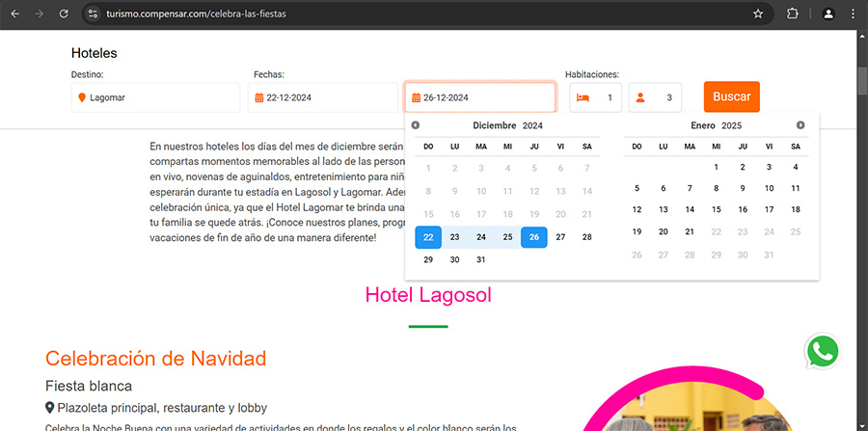Select January 1 in Enero calendar
This screenshot has width=868, height=431.
(717, 167)
